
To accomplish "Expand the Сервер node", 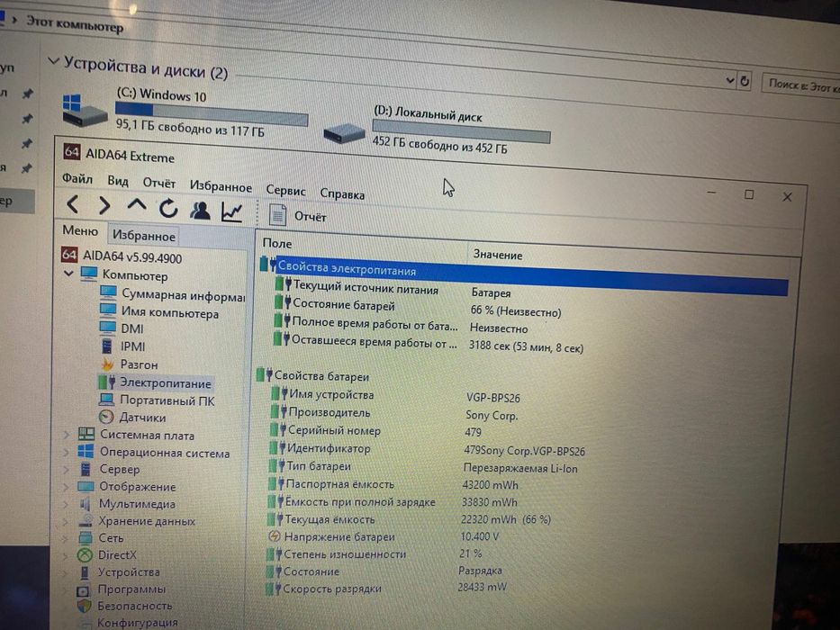I will coord(67,469).
